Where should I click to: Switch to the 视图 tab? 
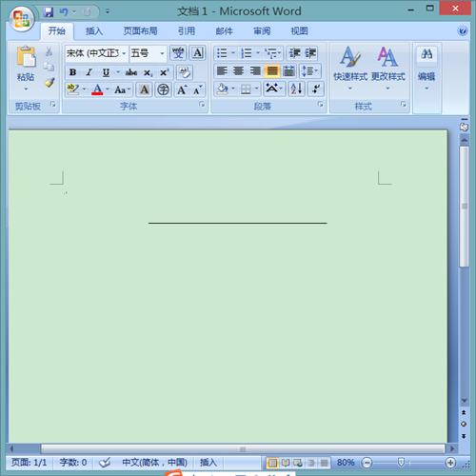[x=299, y=31]
